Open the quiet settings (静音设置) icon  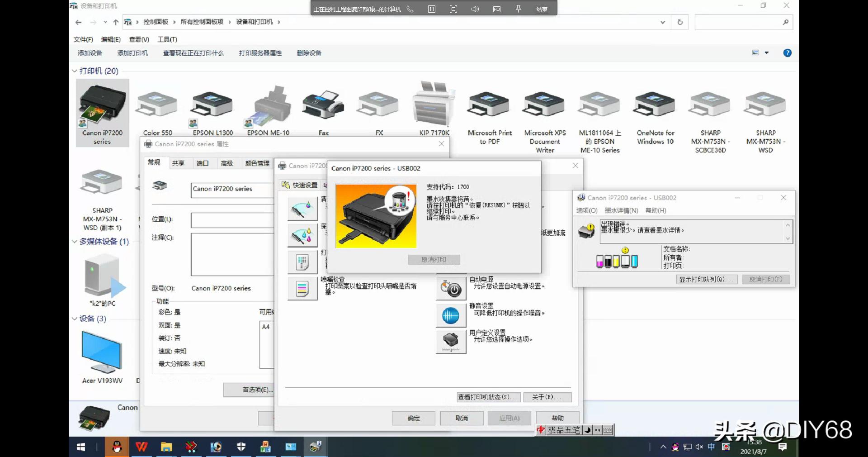point(450,315)
